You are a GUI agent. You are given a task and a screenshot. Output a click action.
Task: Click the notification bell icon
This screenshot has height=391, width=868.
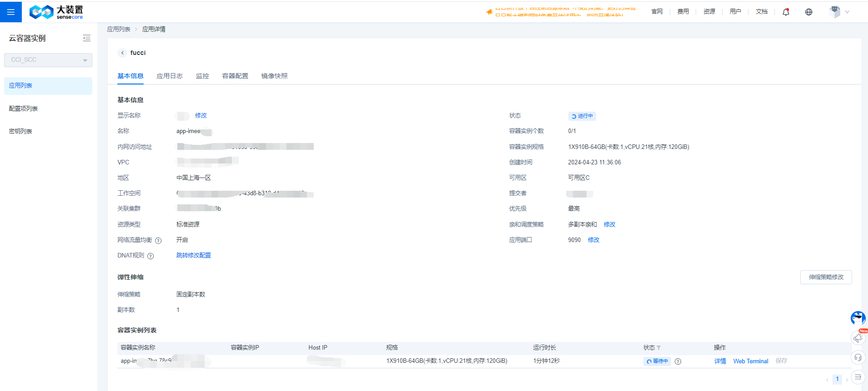[786, 12]
